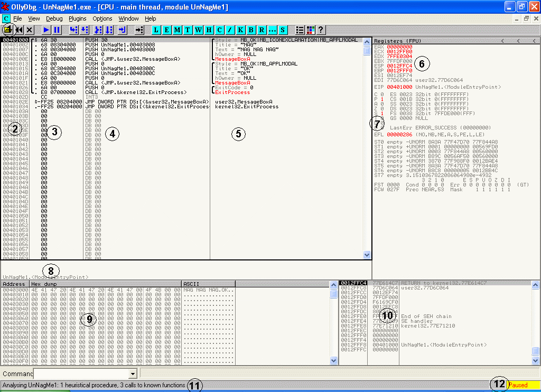Select the EAX register value 00000000
Viewport: 541px width, 392px height.
click(x=399, y=47)
